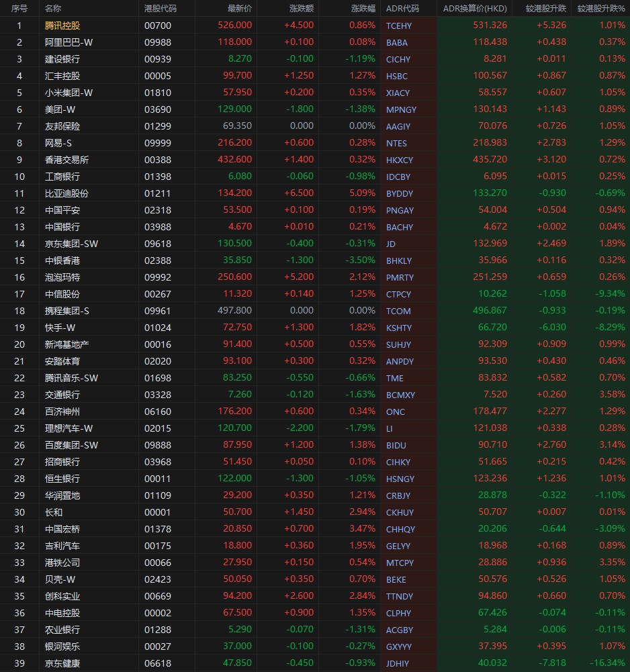Click the 中国平安 stock name
The image size is (630, 672).
pos(62,210)
